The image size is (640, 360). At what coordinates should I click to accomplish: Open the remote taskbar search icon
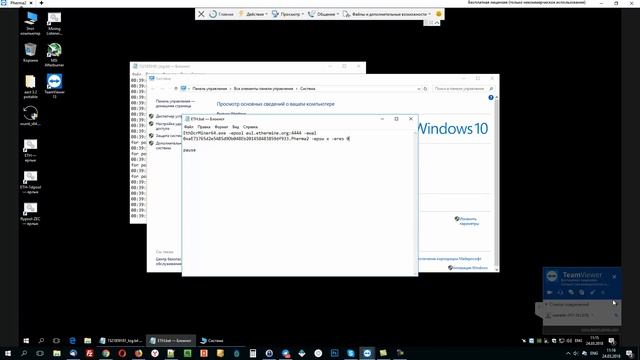coord(41,340)
